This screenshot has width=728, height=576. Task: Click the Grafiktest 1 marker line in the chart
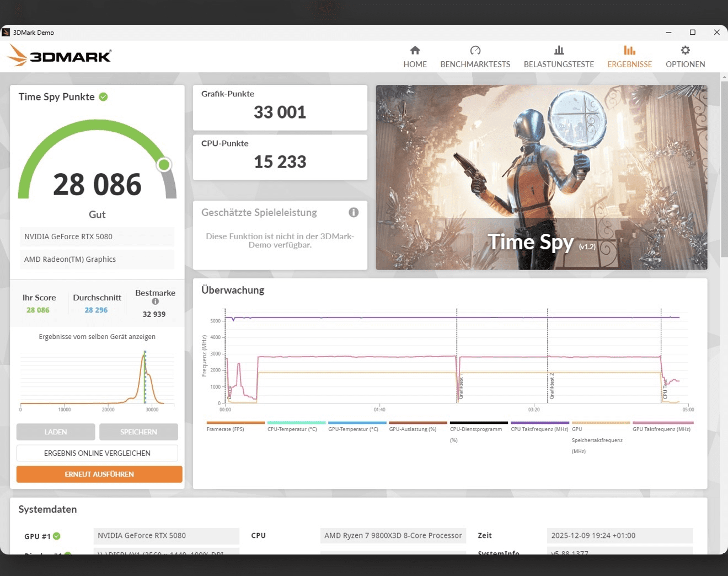coord(457,356)
